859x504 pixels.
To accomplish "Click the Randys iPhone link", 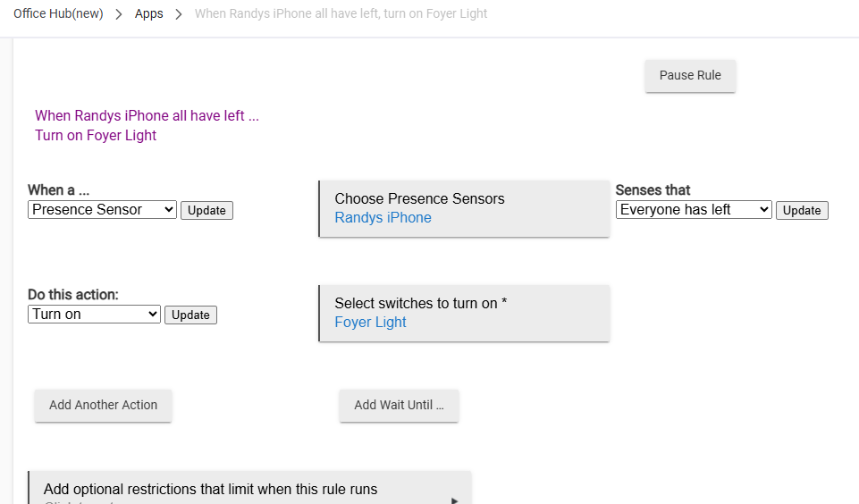I will (383, 218).
